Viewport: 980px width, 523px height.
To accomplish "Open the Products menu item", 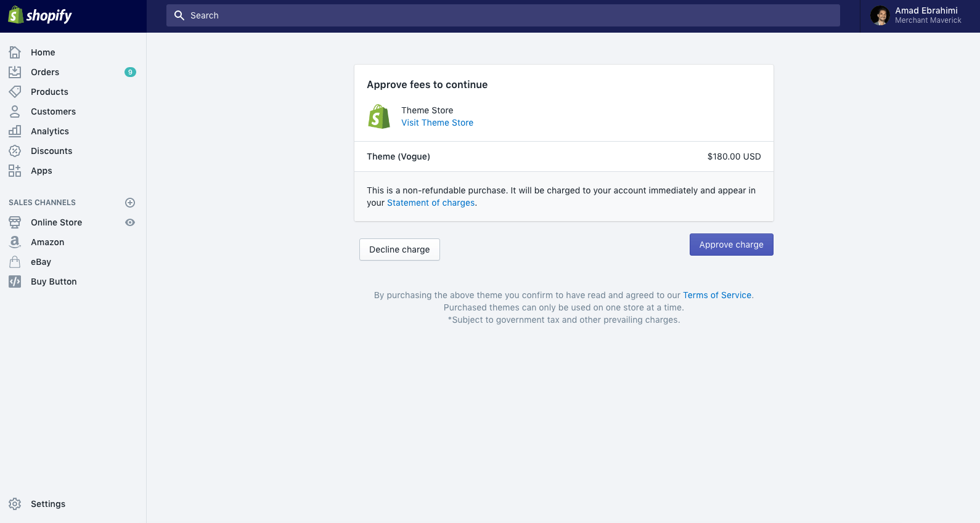I will pos(49,92).
